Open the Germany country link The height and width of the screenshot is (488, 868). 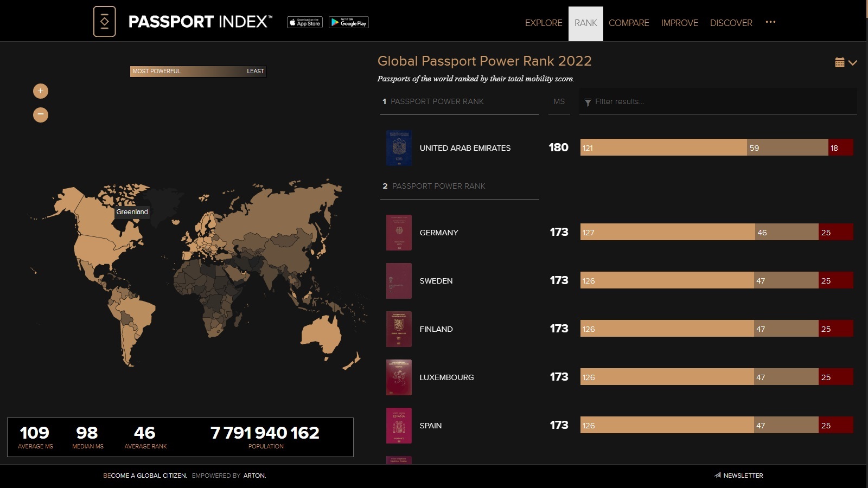coord(439,233)
